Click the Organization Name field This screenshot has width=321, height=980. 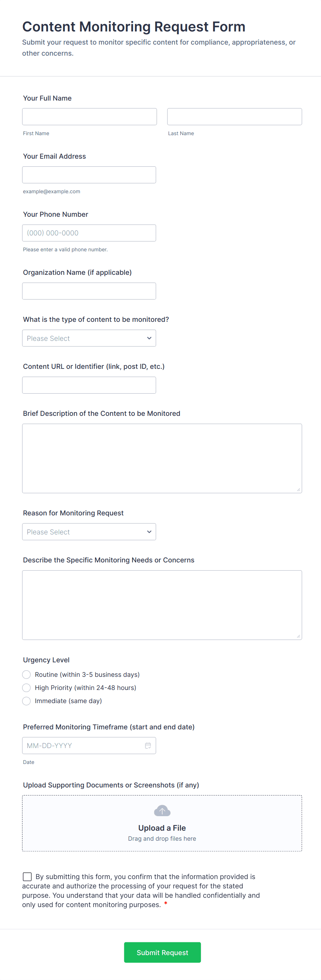point(89,291)
